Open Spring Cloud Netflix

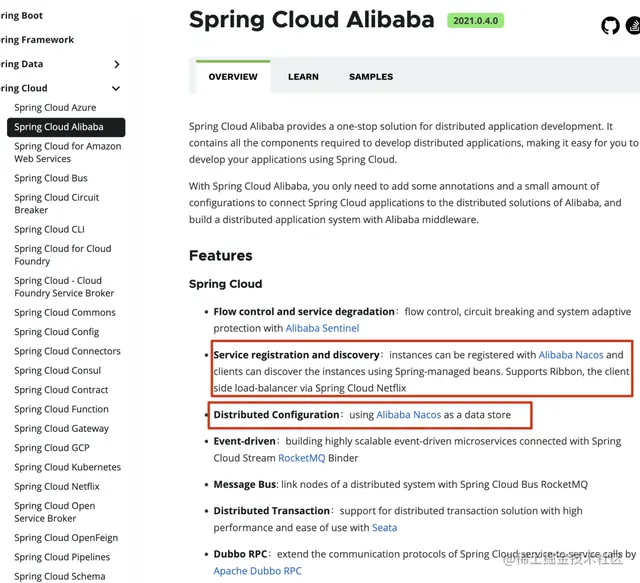(x=57, y=487)
